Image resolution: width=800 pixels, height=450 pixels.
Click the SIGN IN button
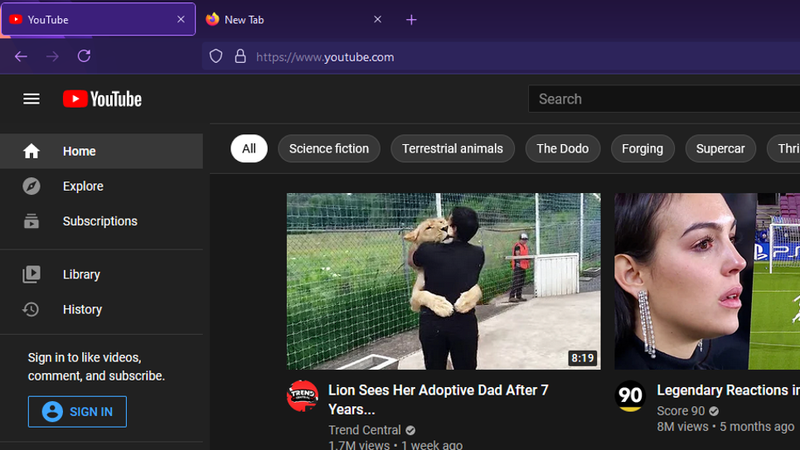[x=78, y=412]
